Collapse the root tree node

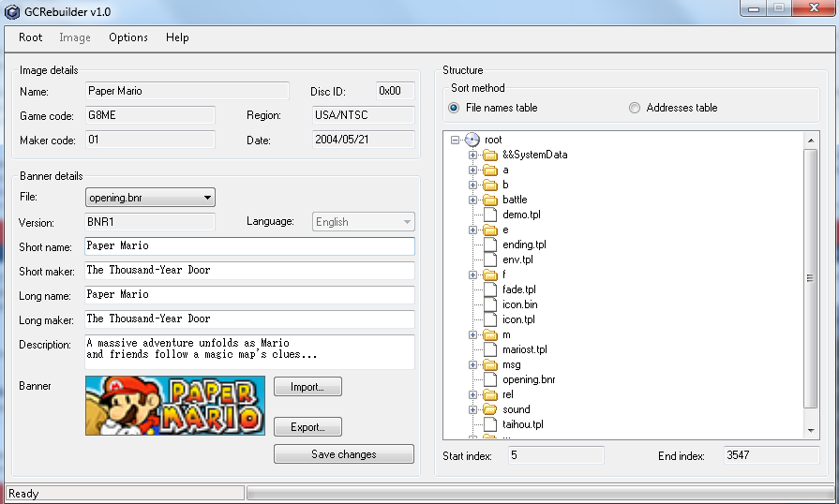(455, 140)
